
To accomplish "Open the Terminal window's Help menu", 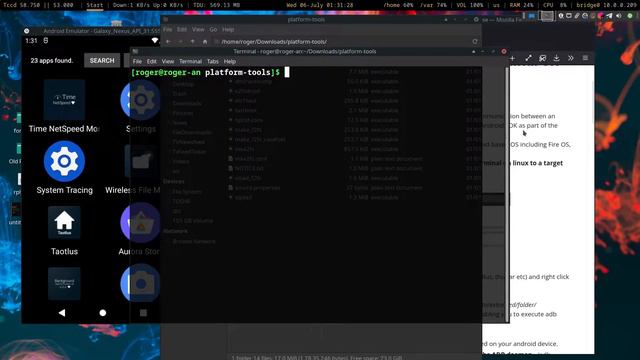I will tap(230, 61).
